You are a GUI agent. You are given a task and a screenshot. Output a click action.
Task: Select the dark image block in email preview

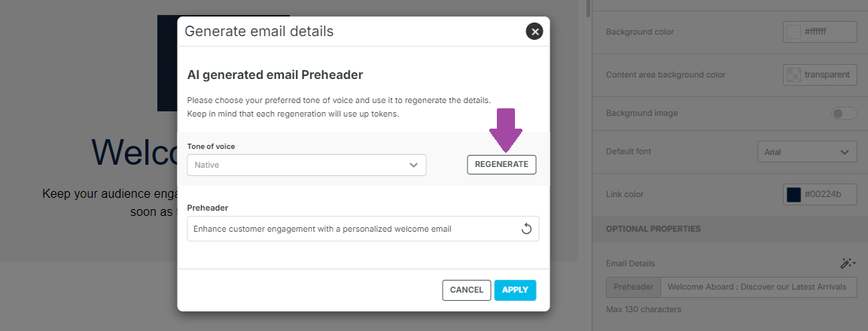pyautogui.click(x=166, y=64)
